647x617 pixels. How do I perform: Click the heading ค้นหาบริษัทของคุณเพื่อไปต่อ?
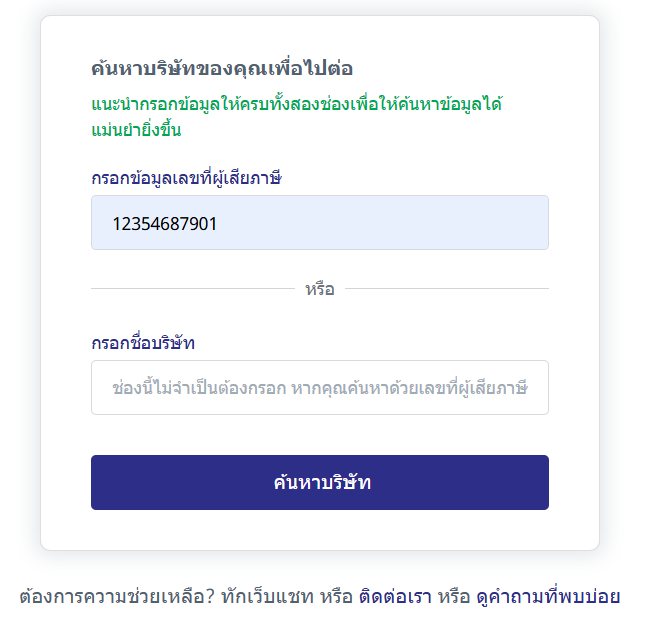(221, 69)
